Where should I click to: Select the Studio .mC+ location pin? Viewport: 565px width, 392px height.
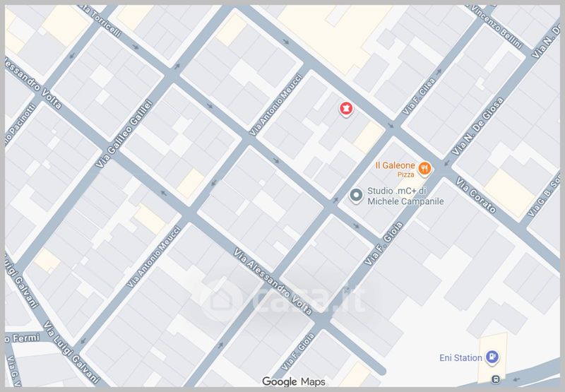tap(356, 196)
